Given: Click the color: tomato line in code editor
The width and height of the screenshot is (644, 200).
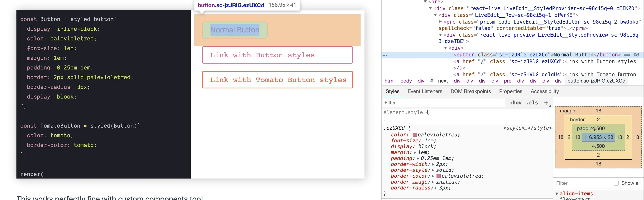Looking at the screenshot, I should [50, 135].
